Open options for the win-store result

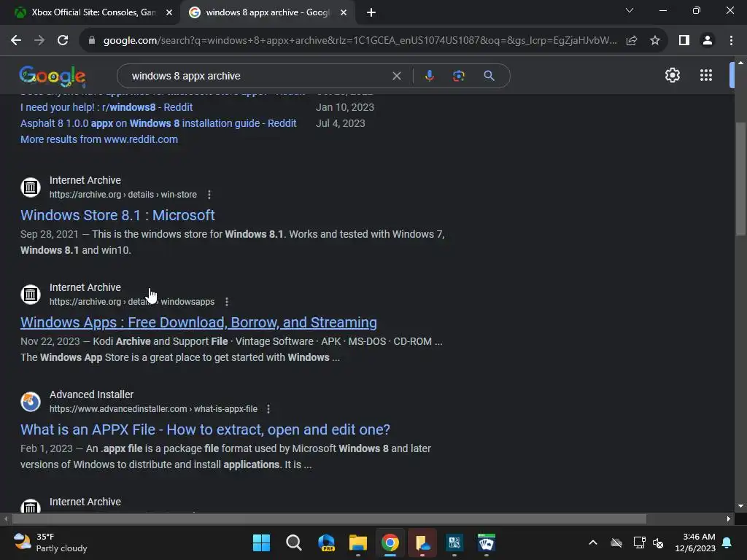point(209,194)
